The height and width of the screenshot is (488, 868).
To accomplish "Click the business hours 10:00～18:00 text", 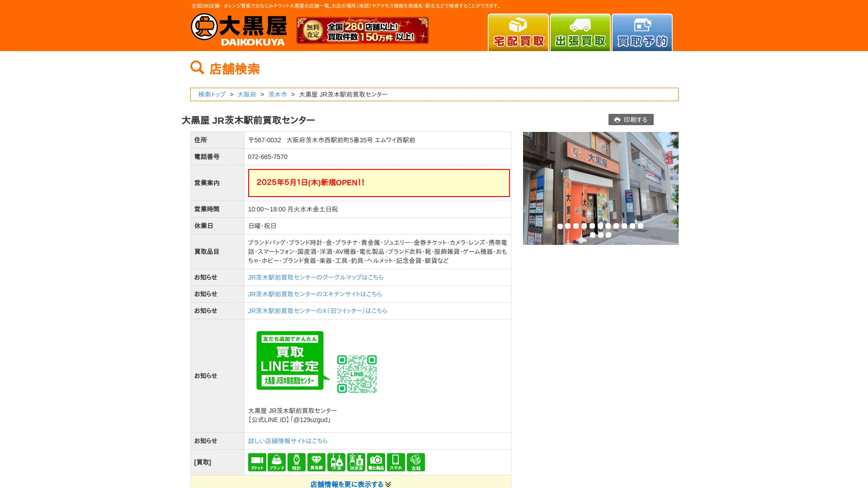I will (x=293, y=209).
